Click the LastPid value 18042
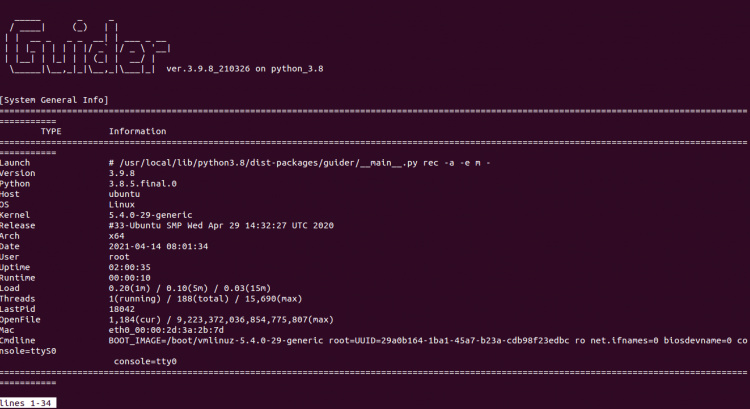Screen dimensions: 750x409 (122, 311)
